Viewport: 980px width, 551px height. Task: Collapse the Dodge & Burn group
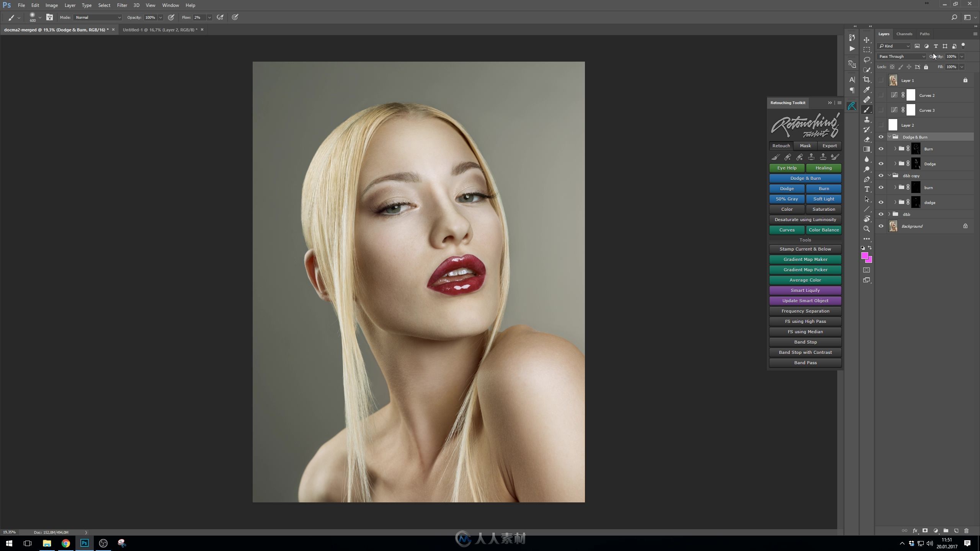pyautogui.click(x=889, y=137)
